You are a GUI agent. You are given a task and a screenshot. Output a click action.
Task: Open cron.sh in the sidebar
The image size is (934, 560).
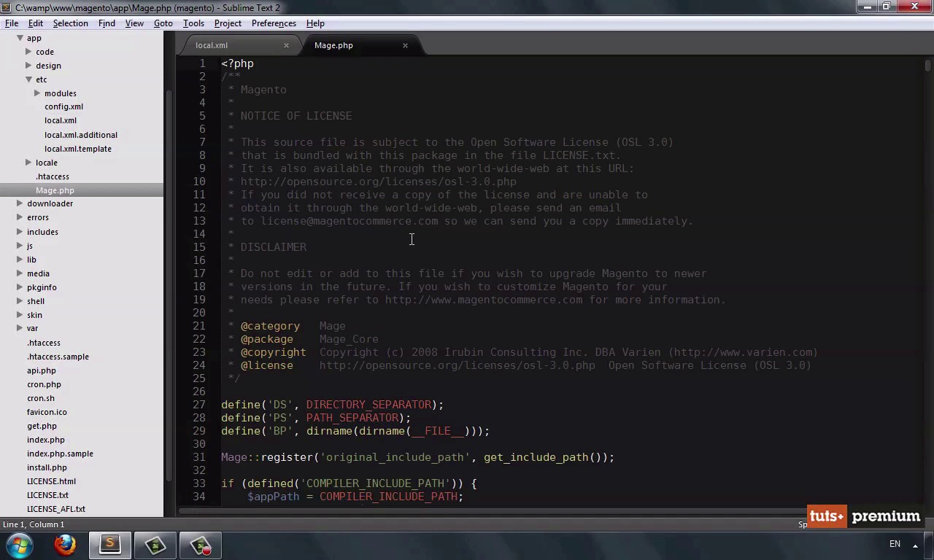[x=41, y=398]
